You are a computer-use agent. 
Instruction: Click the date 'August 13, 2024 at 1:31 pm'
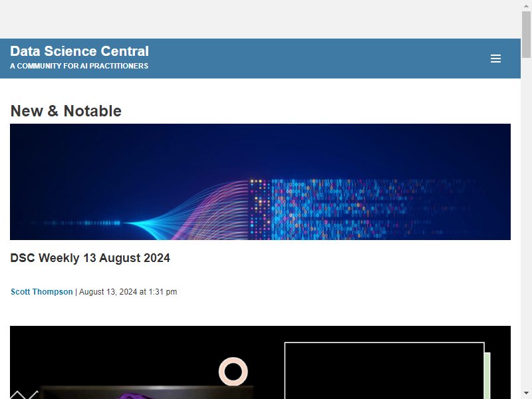[128, 292]
